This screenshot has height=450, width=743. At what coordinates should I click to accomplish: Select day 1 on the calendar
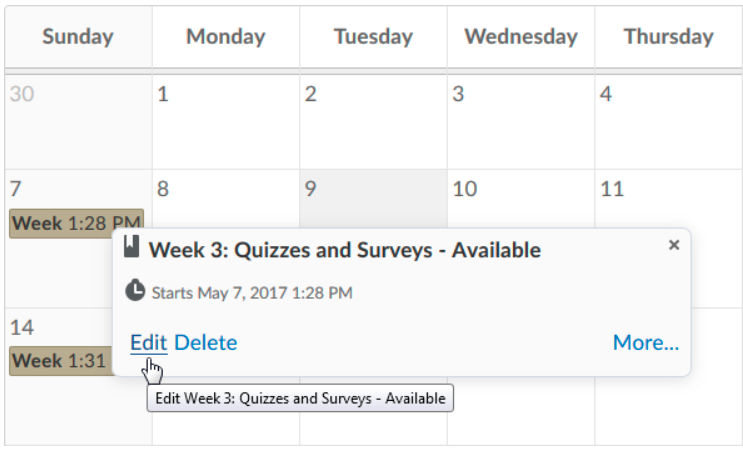[x=226, y=120]
